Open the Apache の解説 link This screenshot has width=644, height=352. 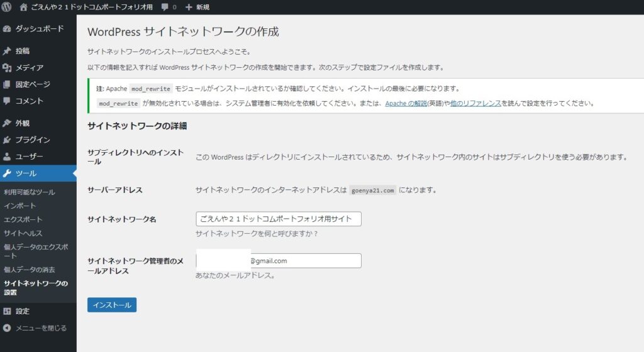click(406, 103)
